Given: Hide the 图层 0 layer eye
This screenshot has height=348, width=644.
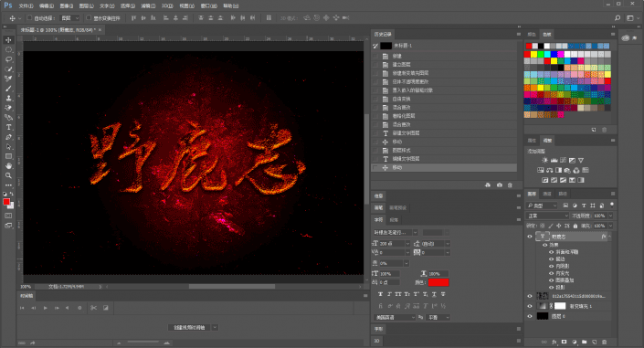Looking at the screenshot, I should [x=530, y=316].
